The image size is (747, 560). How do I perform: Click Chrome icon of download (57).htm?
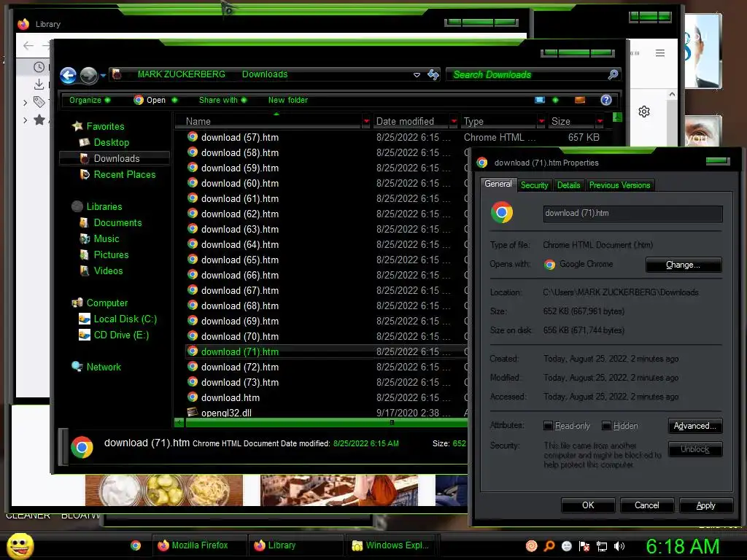tap(193, 136)
